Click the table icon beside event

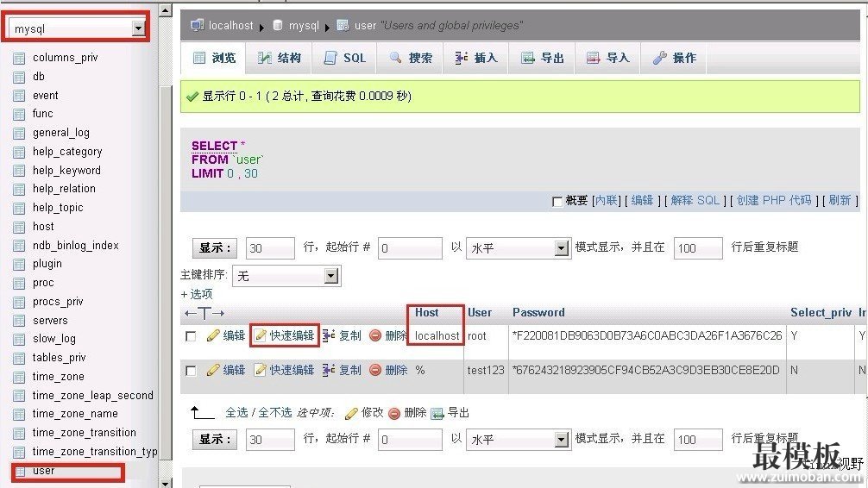pyautogui.click(x=19, y=96)
